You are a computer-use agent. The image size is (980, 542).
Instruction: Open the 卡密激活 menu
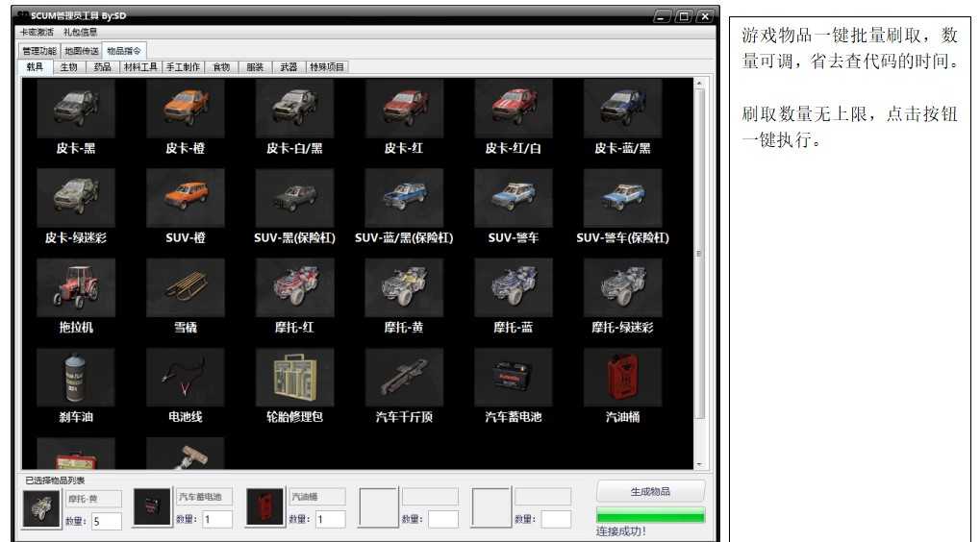click(x=37, y=33)
